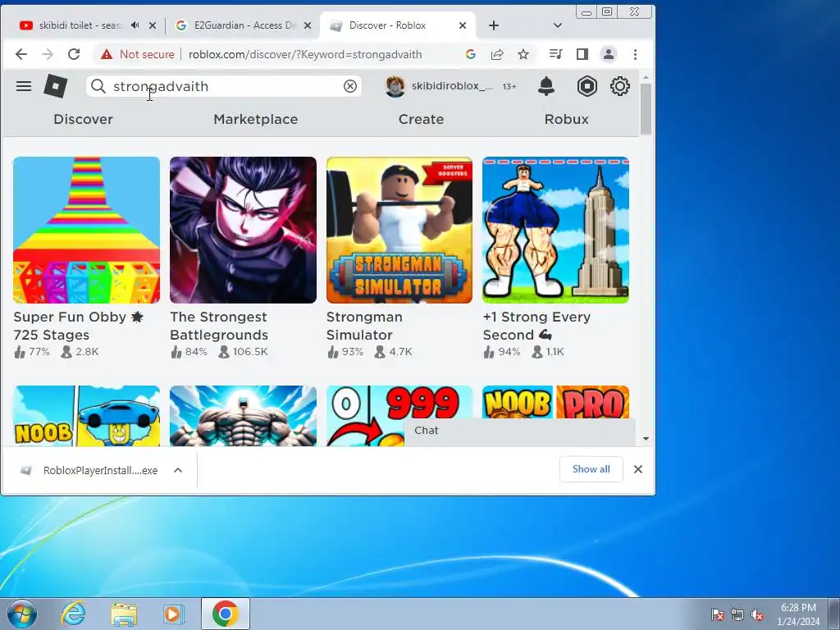840x630 pixels.
Task: Open the Create nav item
Action: [x=421, y=119]
